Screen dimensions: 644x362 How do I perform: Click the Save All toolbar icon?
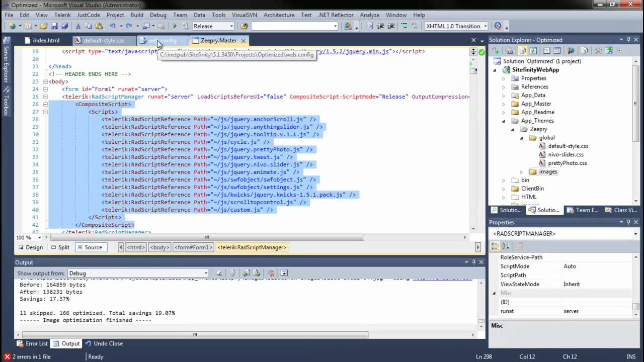pos(64,26)
